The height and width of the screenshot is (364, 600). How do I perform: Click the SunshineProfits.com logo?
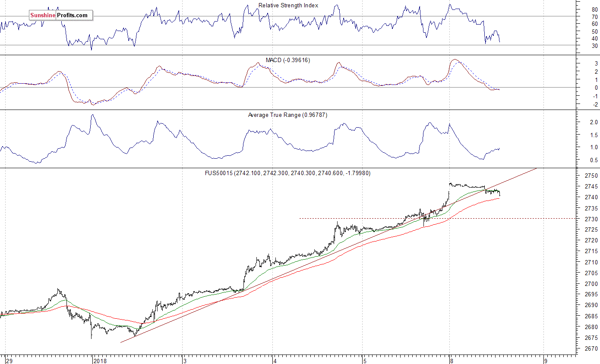tap(61, 16)
